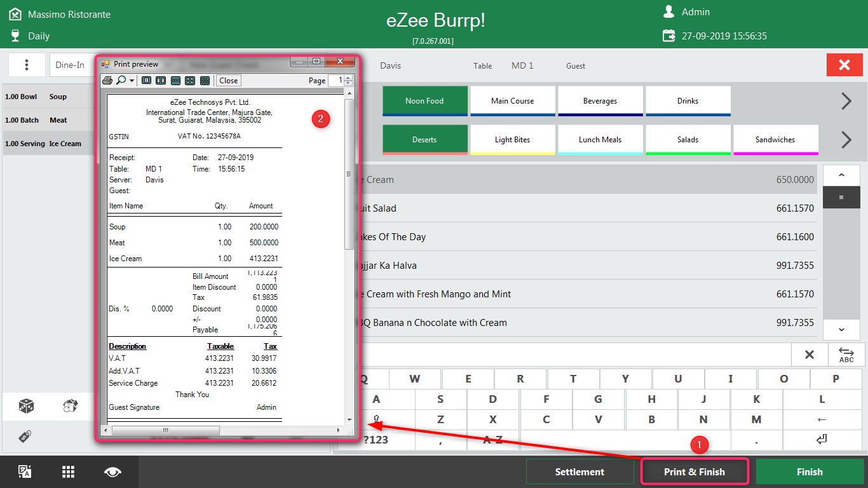Select the Light Bites category

tap(513, 140)
